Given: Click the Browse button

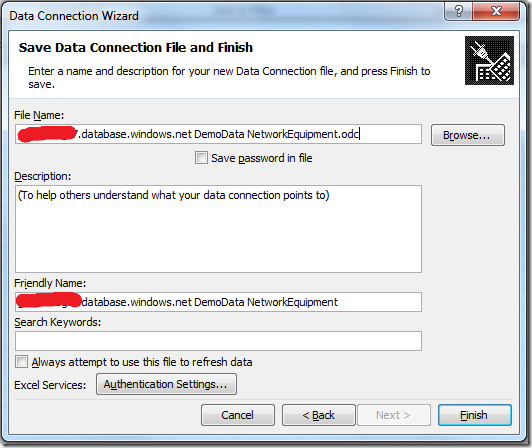Looking at the screenshot, I should pyautogui.click(x=468, y=135).
